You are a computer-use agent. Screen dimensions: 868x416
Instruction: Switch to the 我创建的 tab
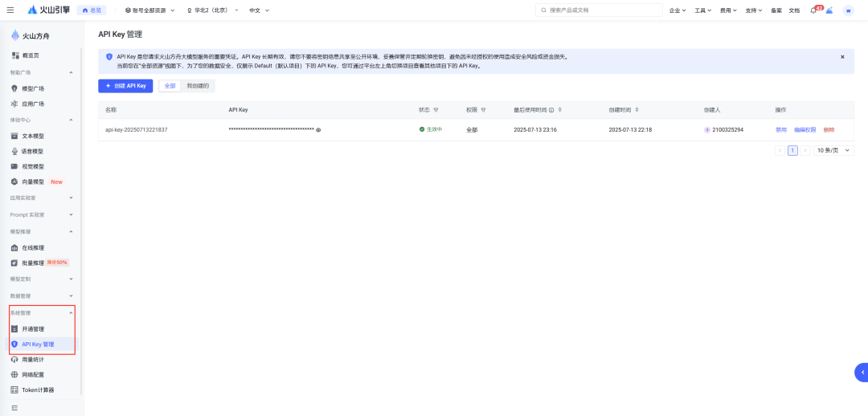point(198,86)
